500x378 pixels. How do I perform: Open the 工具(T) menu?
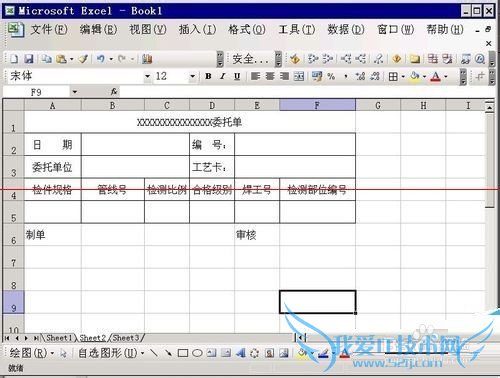(x=297, y=30)
